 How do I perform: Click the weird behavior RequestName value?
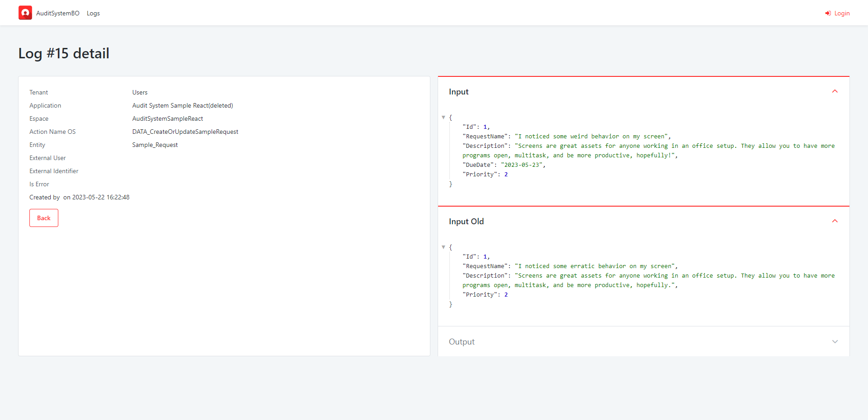591,136
